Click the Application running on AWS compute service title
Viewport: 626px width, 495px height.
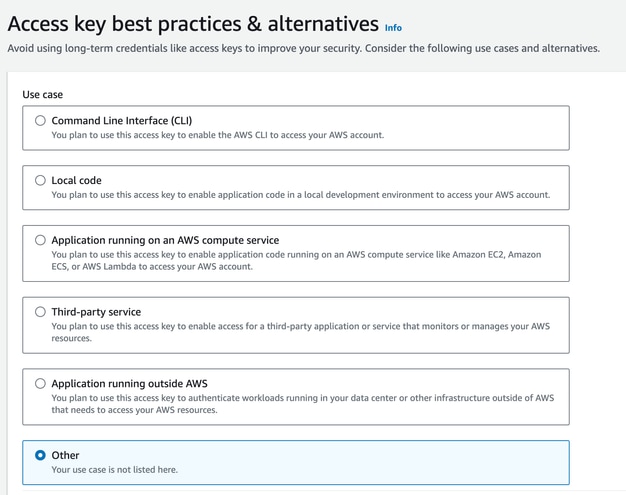pyautogui.click(x=165, y=240)
